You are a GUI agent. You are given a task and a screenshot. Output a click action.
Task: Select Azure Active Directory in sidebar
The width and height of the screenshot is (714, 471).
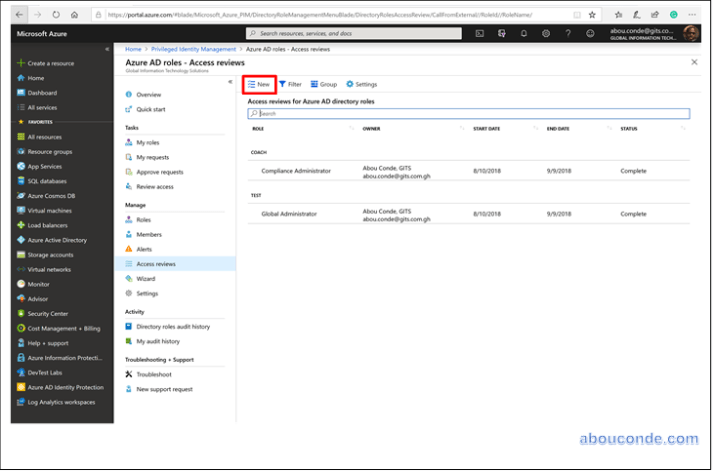click(x=57, y=240)
